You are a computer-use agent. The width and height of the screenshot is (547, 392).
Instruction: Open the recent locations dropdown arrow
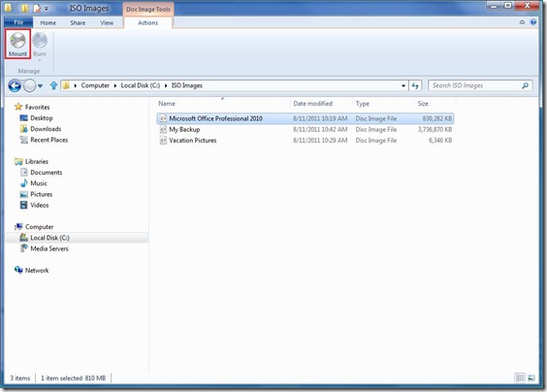(40, 85)
